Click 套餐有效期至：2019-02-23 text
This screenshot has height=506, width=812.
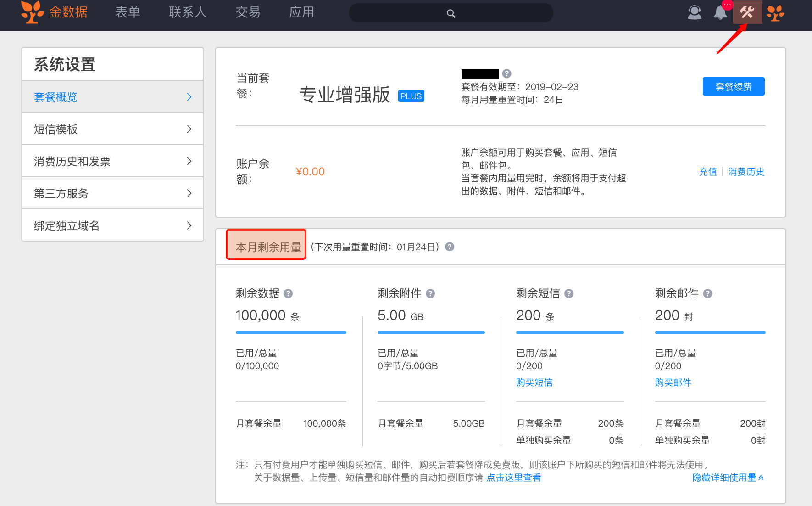pyautogui.click(x=520, y=87)
